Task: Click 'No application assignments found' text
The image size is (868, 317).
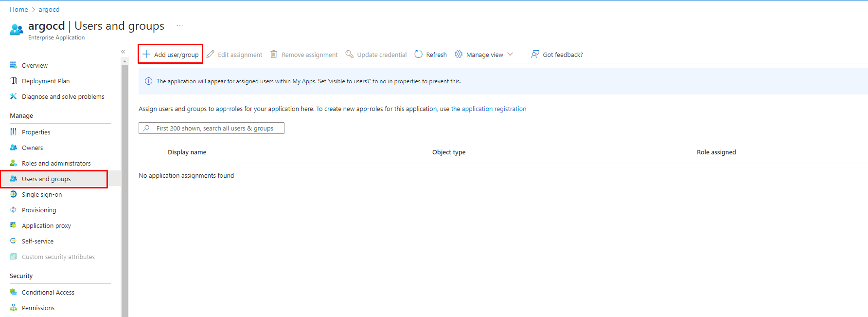Action: 186,175
